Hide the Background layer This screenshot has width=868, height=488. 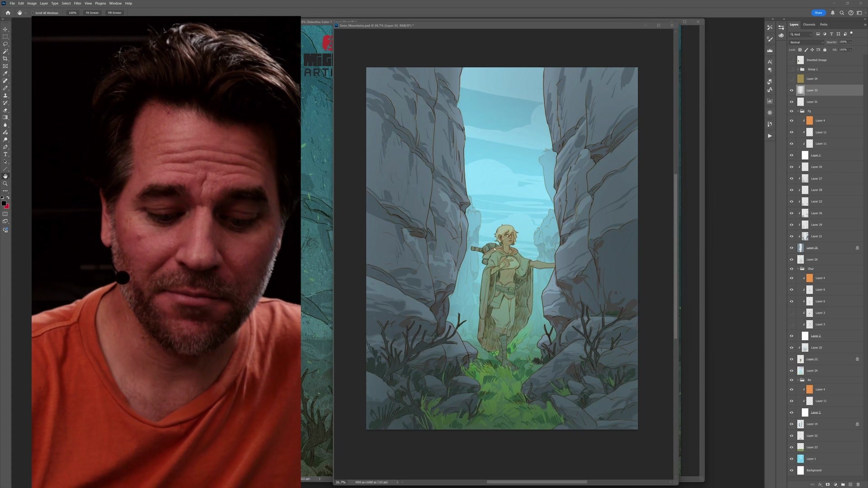click(x=792, y=470)
